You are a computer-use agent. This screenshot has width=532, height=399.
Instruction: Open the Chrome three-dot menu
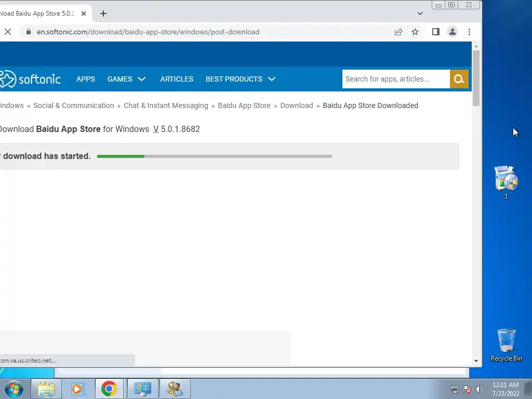pyautogui.click(x=469, y=32)
